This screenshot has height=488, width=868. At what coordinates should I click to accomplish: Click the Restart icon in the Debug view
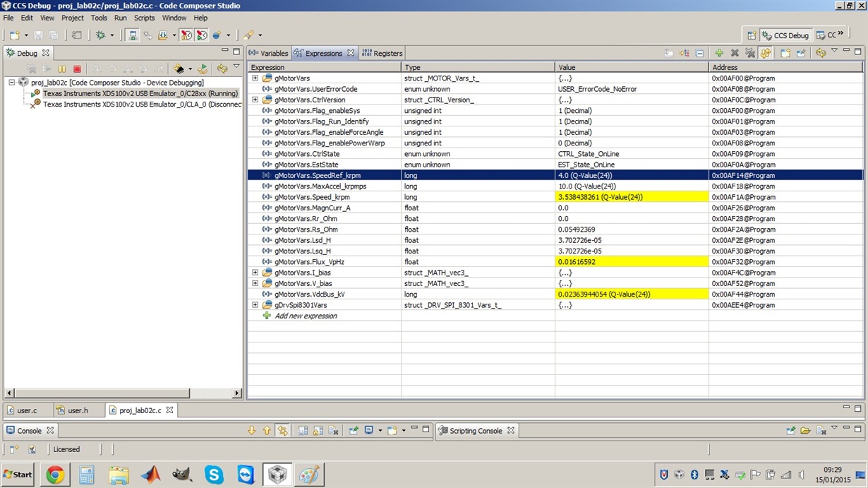pos(203,69)
